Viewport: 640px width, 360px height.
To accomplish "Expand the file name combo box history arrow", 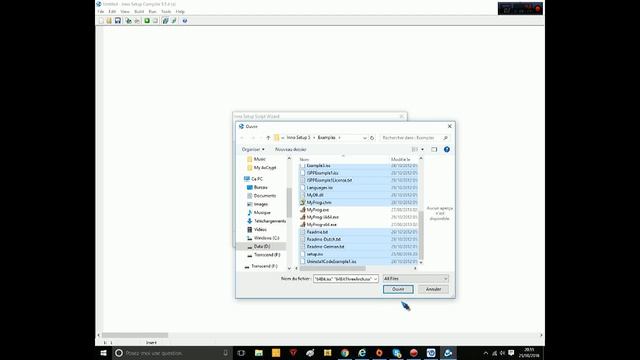I will pos(375,279).
